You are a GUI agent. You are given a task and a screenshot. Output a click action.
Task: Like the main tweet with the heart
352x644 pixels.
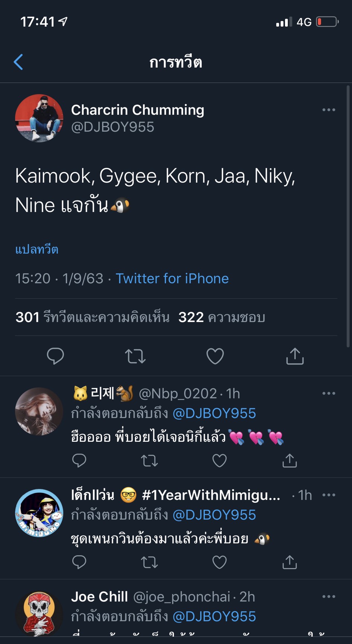tap(215, 356)
